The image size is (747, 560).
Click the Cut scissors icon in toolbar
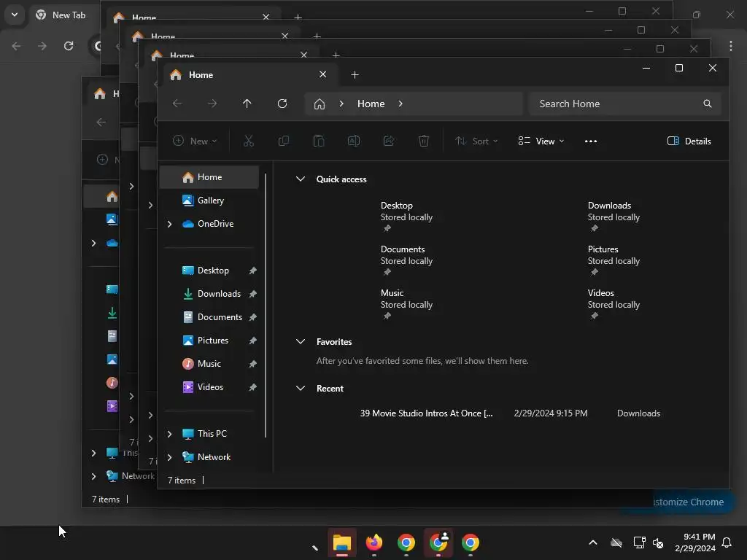248,141
